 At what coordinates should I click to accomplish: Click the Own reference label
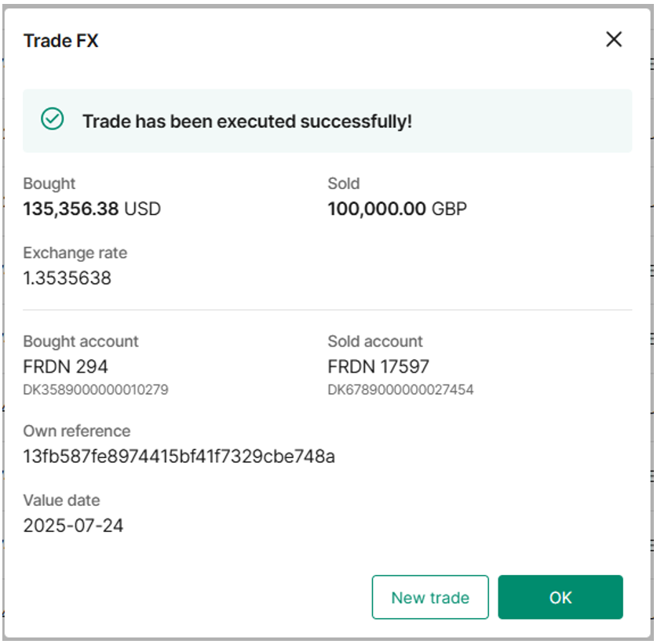pos(77,431)
